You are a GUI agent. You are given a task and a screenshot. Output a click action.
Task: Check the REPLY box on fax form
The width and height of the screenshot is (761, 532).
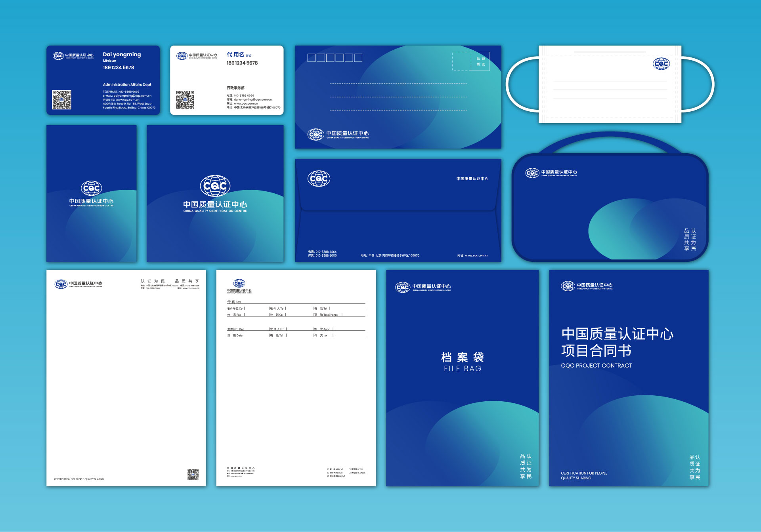point(350,469)
